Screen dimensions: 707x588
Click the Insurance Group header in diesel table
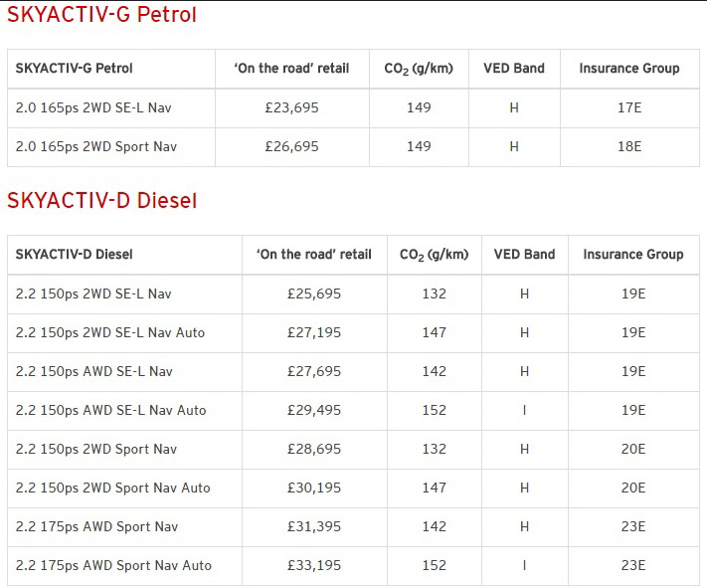click(x=632, y=255)
